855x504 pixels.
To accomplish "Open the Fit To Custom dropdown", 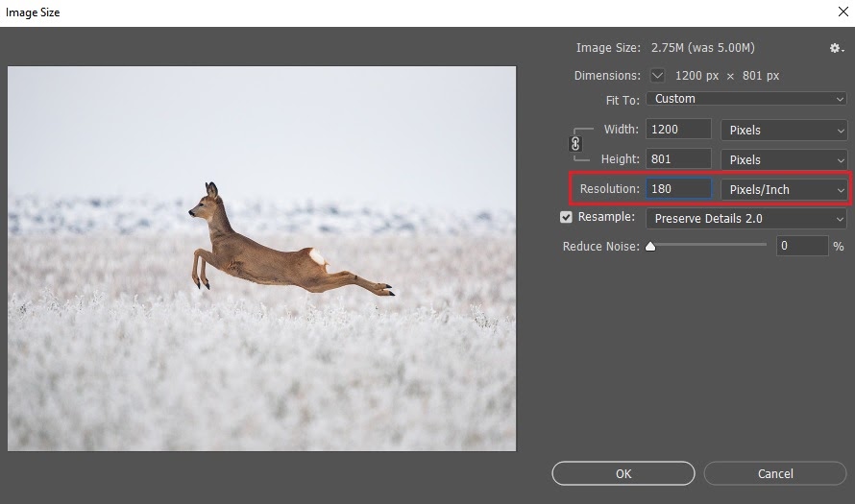I will click(745, 99).
